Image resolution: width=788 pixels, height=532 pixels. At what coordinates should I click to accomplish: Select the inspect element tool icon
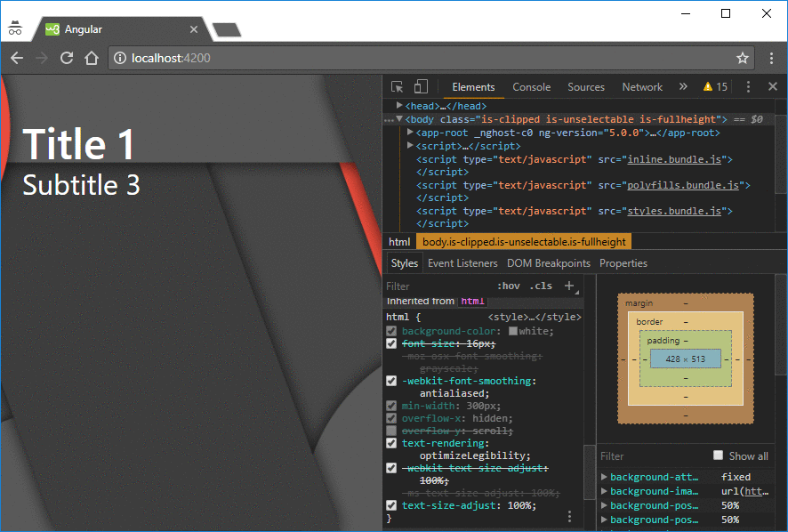397,86
